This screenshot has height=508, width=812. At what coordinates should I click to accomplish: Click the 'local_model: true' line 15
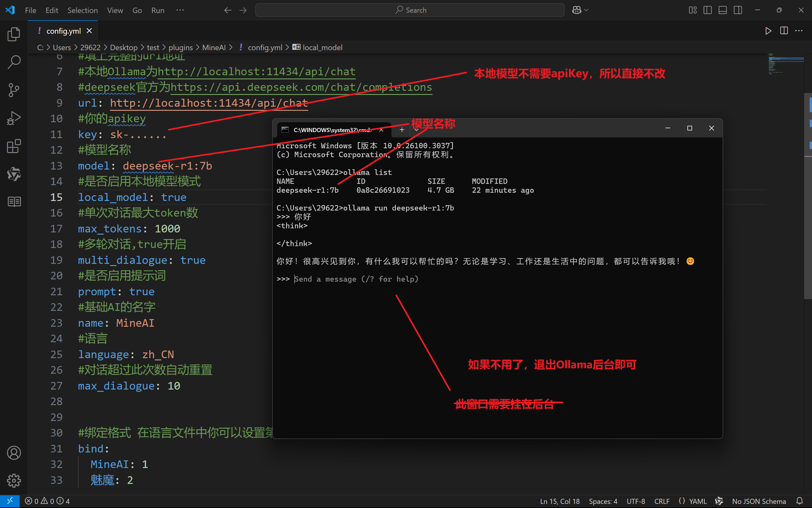pyautogui.click(x=132, y=197)
